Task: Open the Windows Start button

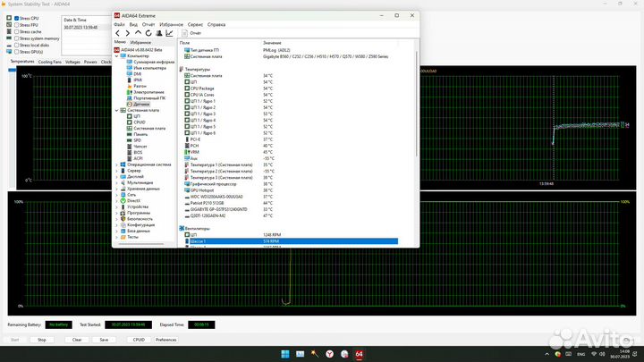Action: tap(285, 354)
